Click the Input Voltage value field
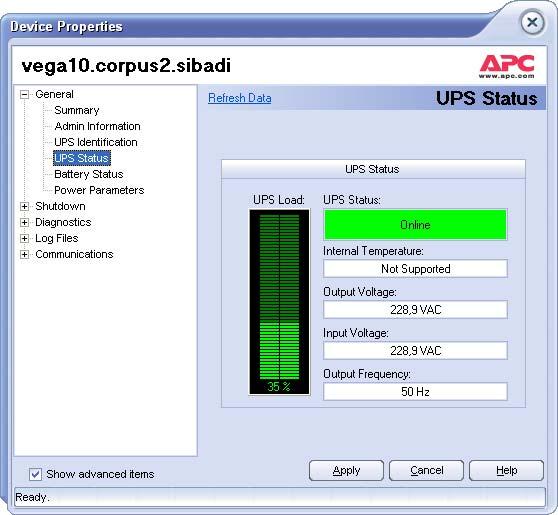Screen dimensions: 558x515 [415, 351]
